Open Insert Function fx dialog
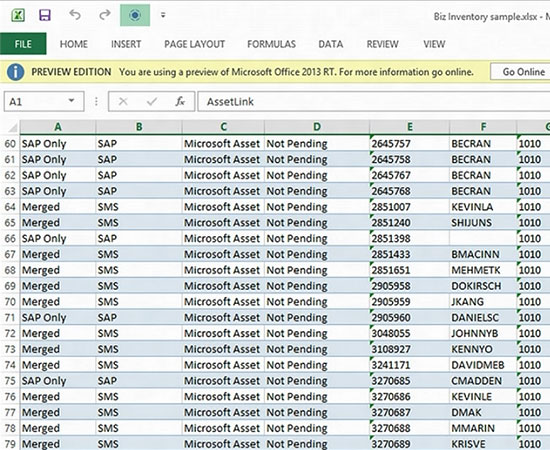Viewport: 550px width, 450px height. pos(180,102)
